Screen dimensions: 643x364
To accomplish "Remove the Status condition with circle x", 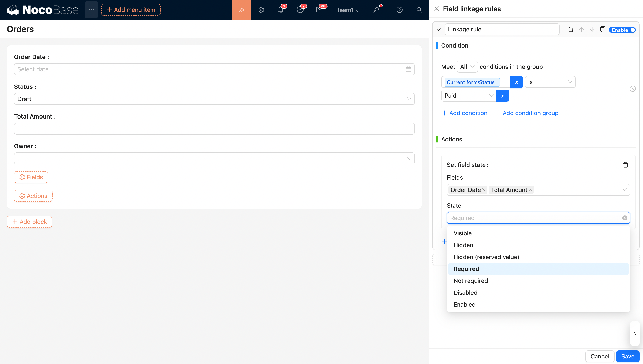I will pyautogui.click(x=633, y=89).
